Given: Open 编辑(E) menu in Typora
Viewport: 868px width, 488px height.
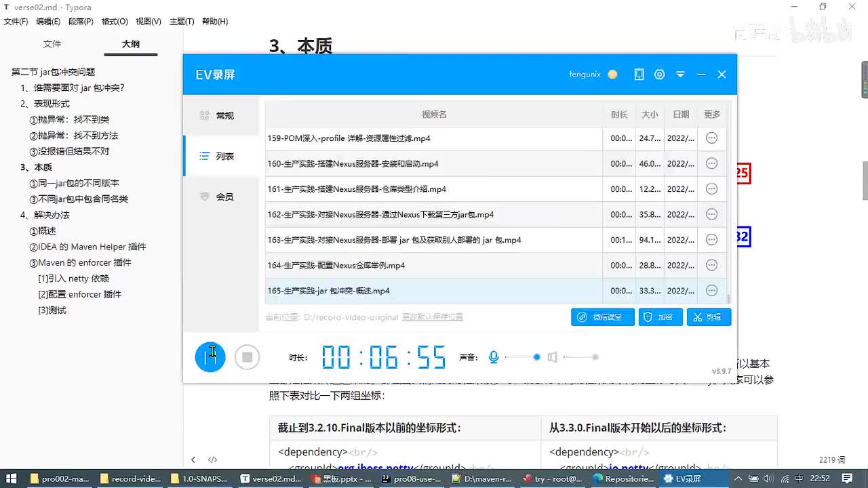Looking at the screenshot, I should click(x=48, y=22).
